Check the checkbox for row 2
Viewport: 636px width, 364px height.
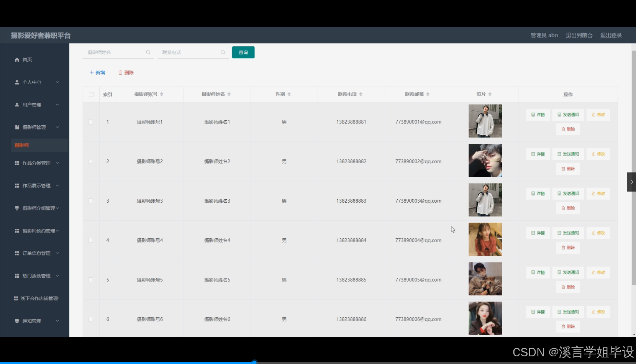[x=91, y=162]
